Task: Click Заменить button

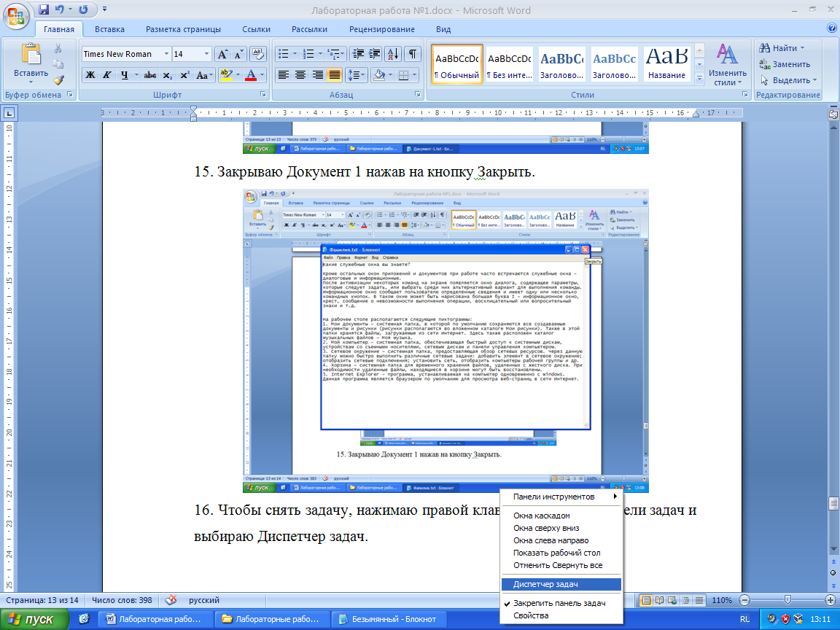Action: [x=785, y=64]
